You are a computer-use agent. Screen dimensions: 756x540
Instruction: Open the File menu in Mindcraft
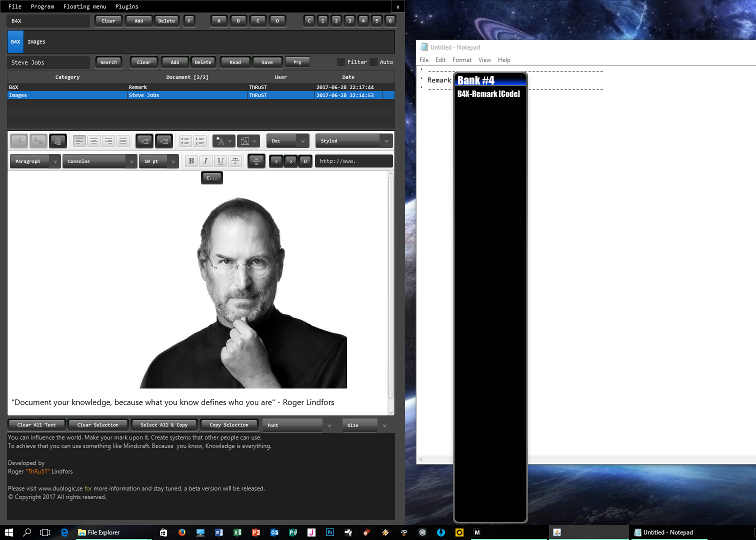pyautogui.click(x=15, y=6)
